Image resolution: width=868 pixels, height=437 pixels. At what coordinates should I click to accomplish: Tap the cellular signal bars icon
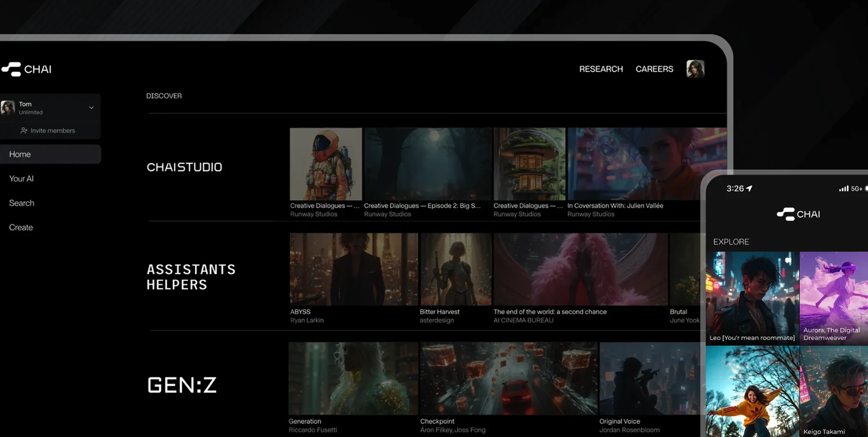coord(843,188)
